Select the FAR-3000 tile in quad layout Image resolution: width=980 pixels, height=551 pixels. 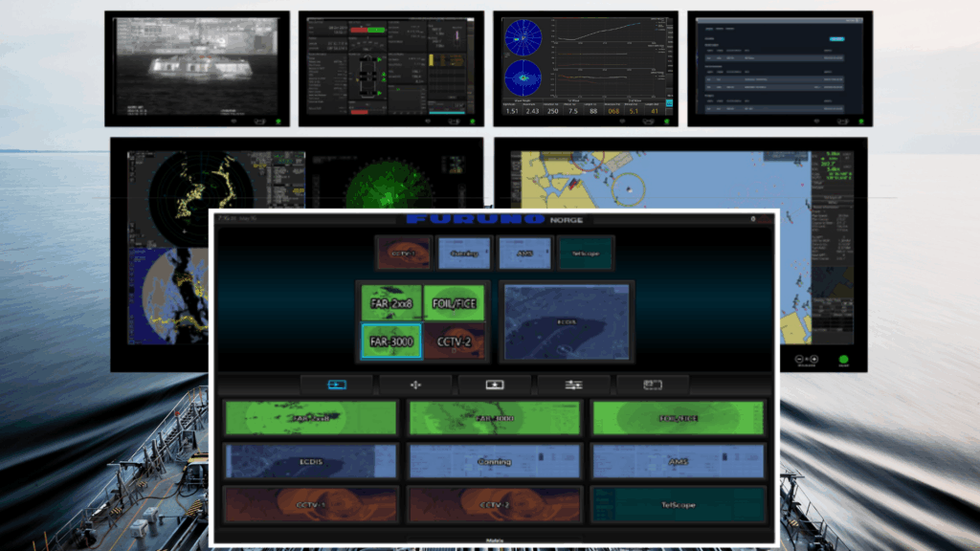tap(390, 342)
